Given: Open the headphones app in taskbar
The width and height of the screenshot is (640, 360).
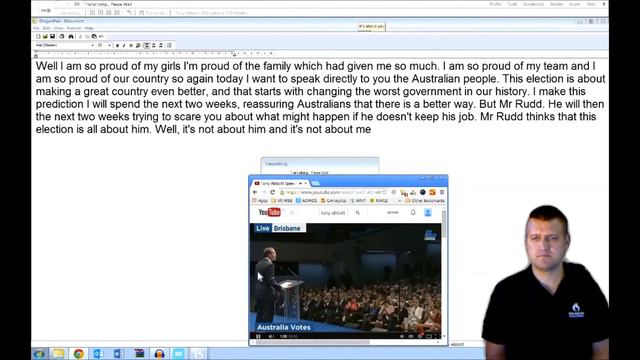Looking at the screenshot, I should (159, 353).
